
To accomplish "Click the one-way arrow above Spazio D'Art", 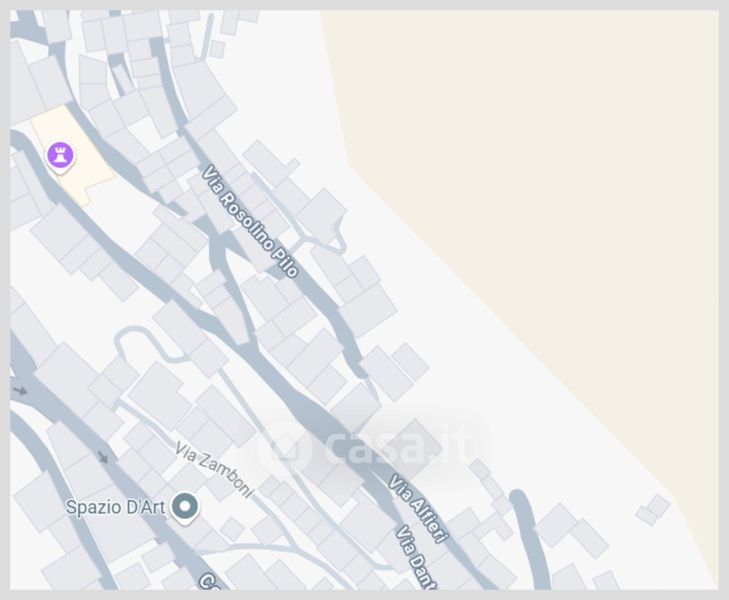I will pos(103,457).
